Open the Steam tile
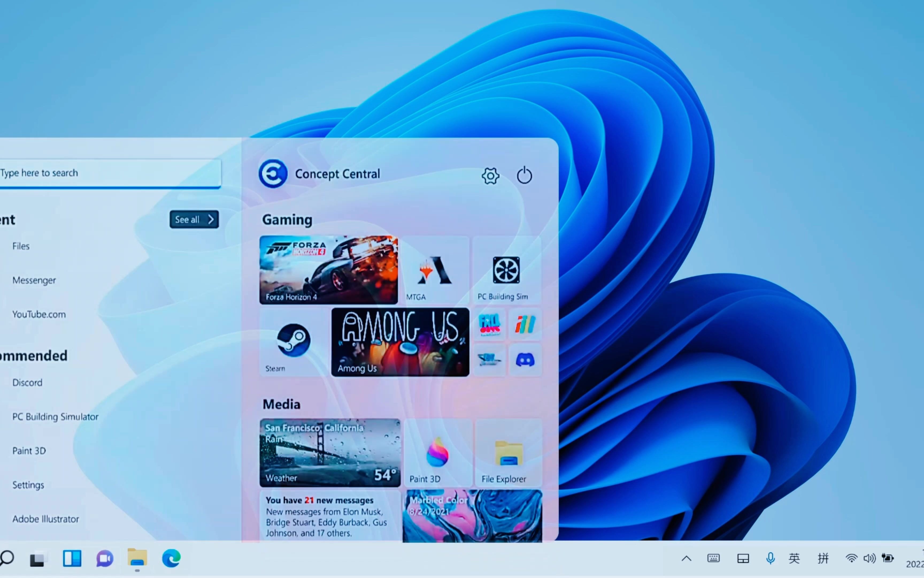The image size is (924, 578). pos(293,342)
